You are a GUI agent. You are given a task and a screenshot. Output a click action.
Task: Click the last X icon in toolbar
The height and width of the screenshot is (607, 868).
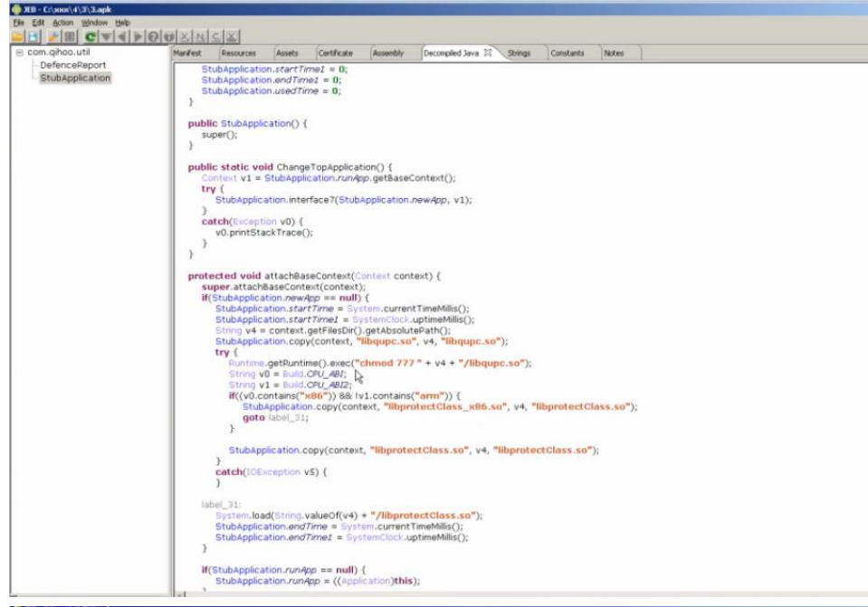click(232, 37)
